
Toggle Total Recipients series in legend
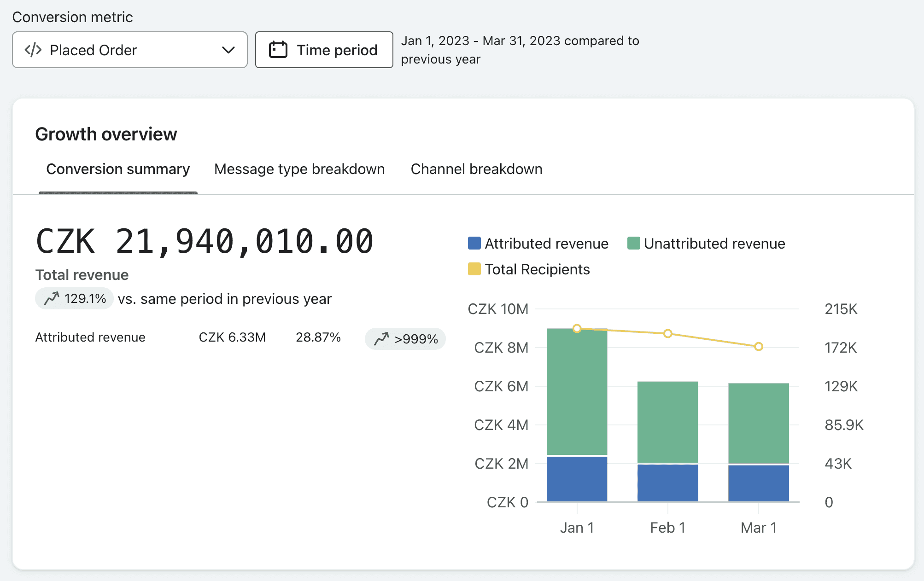529,269
